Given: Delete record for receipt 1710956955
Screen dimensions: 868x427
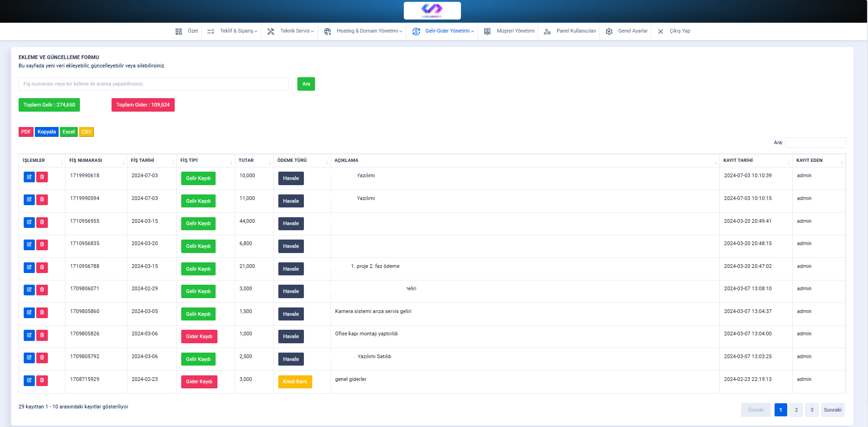Looking at the screenshot, I should [x=42, y=222].
